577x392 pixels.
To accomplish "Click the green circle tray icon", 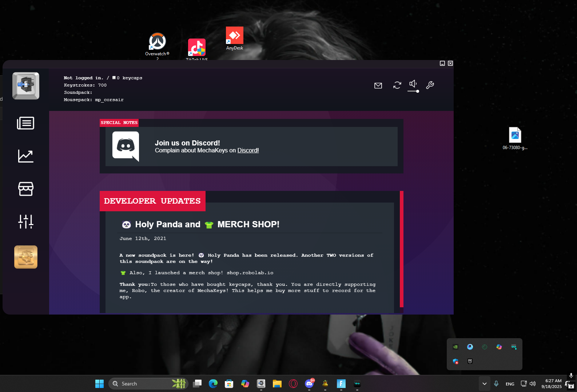I will click(x=485, y=347).
